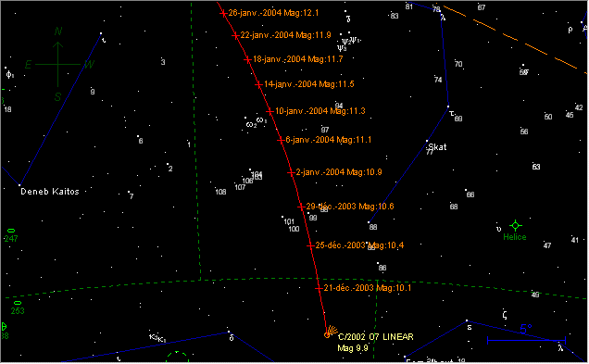Select the 10-janv.-2004 Mag:11.3 position marker
Image resolution: width=589 pixels, height=364 pixels.
(269, 111)
